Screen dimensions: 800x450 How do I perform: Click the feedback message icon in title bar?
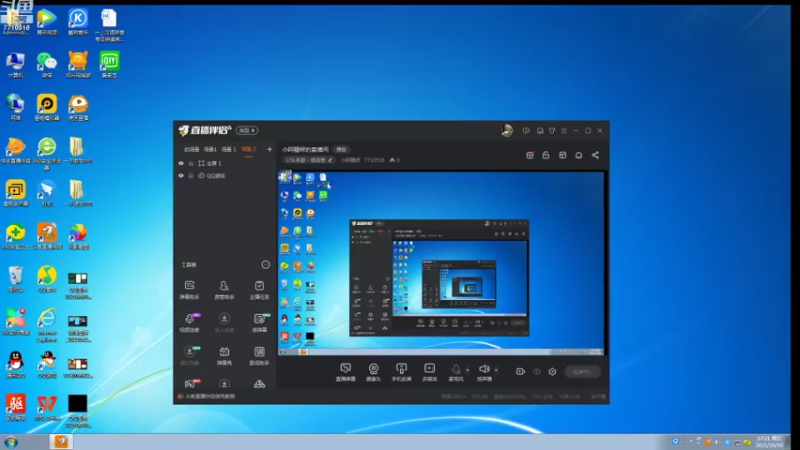(x=526, y=131)
